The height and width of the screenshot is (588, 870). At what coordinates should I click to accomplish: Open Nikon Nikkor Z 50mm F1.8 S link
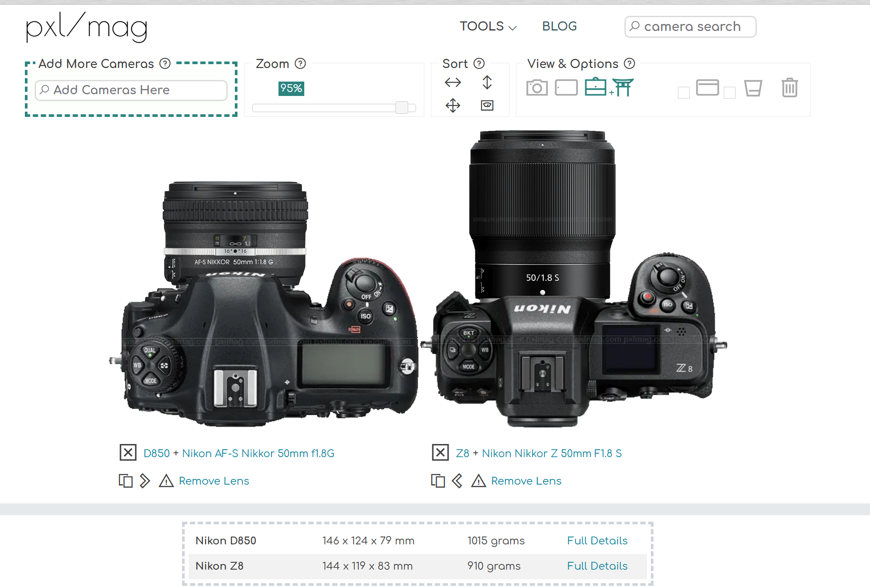point(552,453)
